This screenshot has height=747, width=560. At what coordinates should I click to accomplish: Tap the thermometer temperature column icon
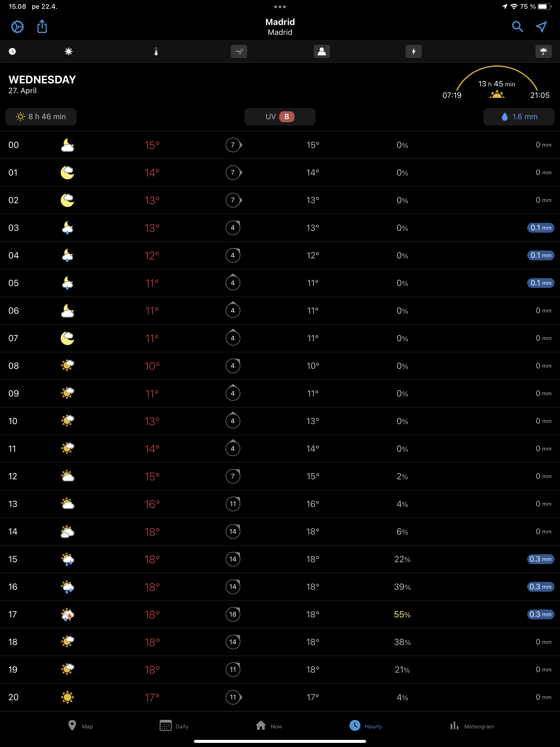click(x=156, y=51)
